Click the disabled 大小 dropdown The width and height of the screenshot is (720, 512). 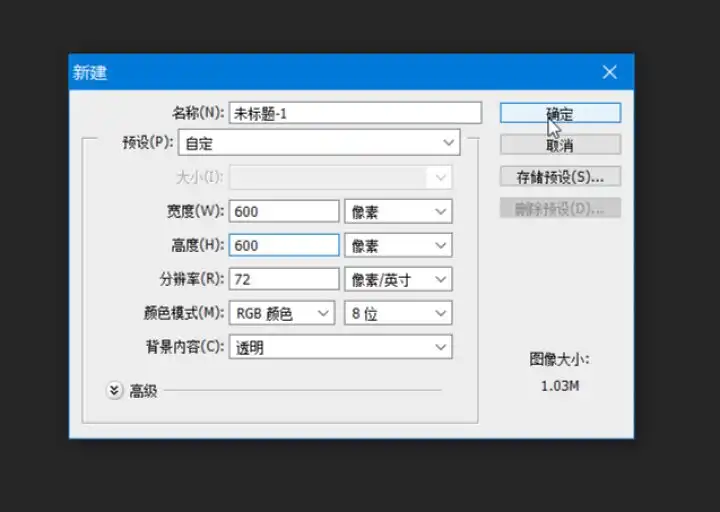pos(340,177)
